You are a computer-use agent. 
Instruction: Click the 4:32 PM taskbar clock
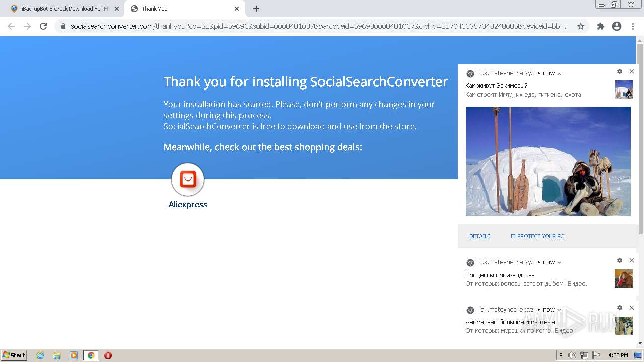point(618,355)
